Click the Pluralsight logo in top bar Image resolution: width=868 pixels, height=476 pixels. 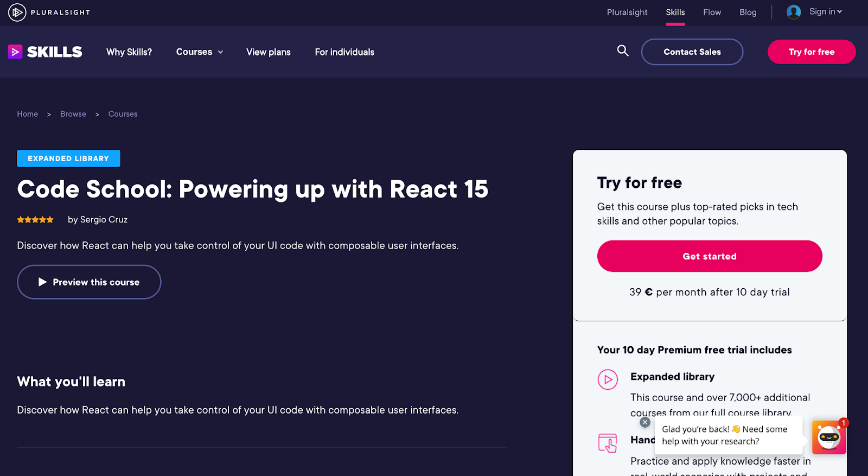click(x=49, y=12)
